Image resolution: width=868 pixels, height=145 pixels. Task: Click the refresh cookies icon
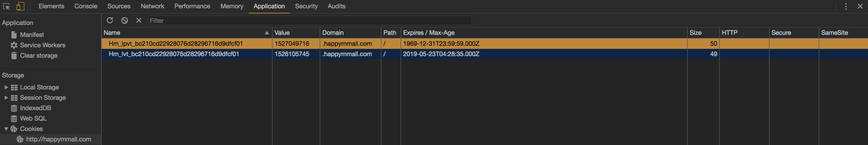point(110,21)
